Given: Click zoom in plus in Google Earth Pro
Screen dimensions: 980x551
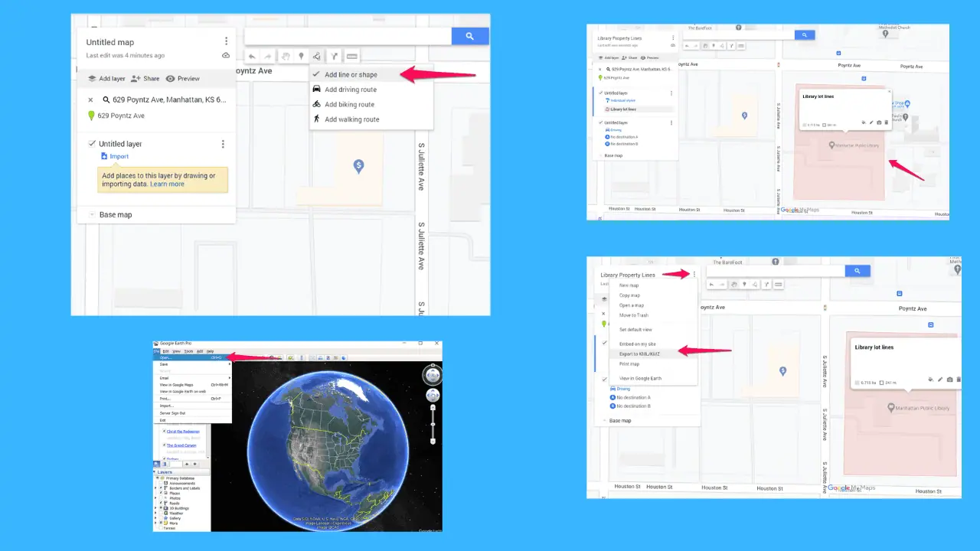Looking at the screenshot, I should point(433,408).
